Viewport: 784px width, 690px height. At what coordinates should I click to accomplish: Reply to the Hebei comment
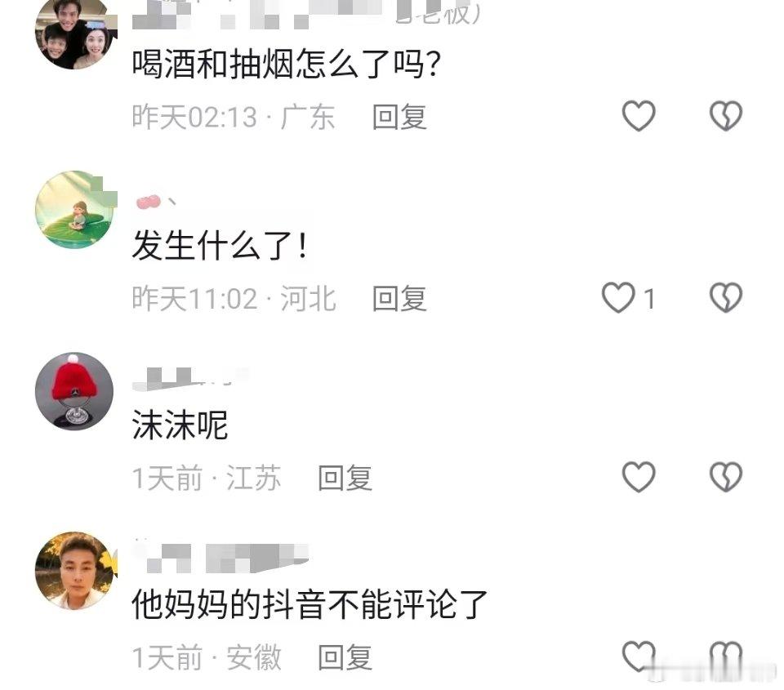399,299
